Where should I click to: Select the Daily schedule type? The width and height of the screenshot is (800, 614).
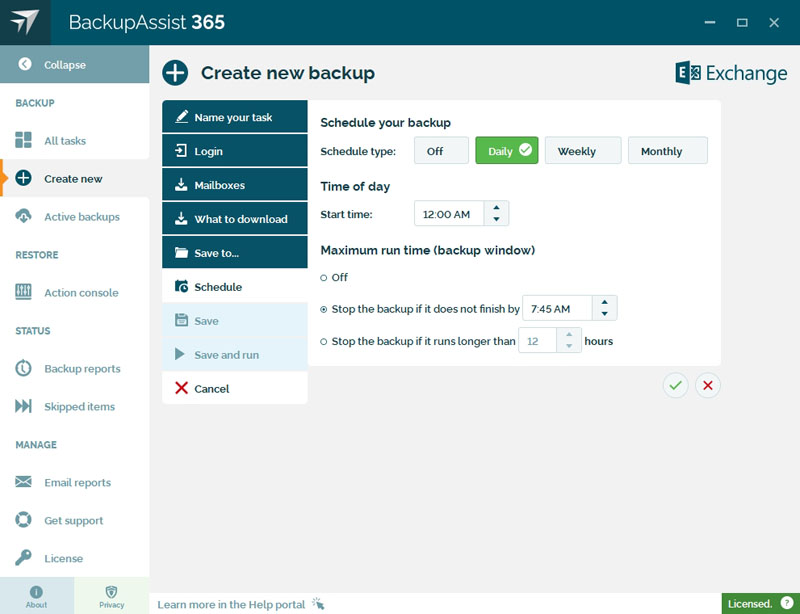[x=507, y=151]
